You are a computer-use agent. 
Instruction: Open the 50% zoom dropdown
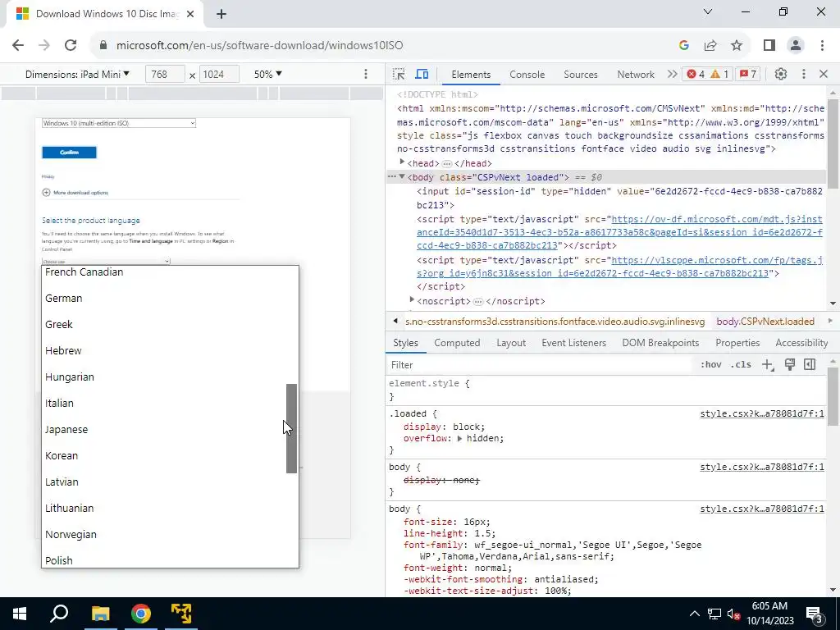[268, 75]
